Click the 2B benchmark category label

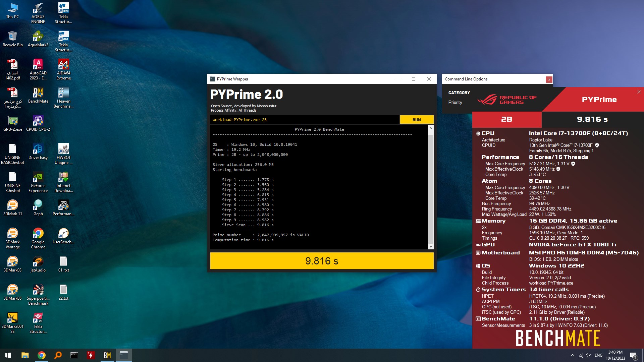(x=506, y=119)
